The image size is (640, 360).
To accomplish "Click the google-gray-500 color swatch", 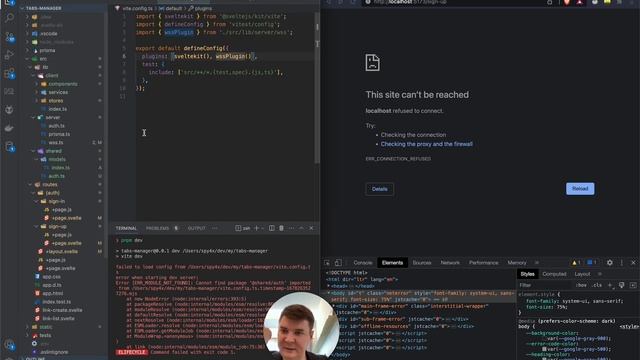I will (544, 349).
